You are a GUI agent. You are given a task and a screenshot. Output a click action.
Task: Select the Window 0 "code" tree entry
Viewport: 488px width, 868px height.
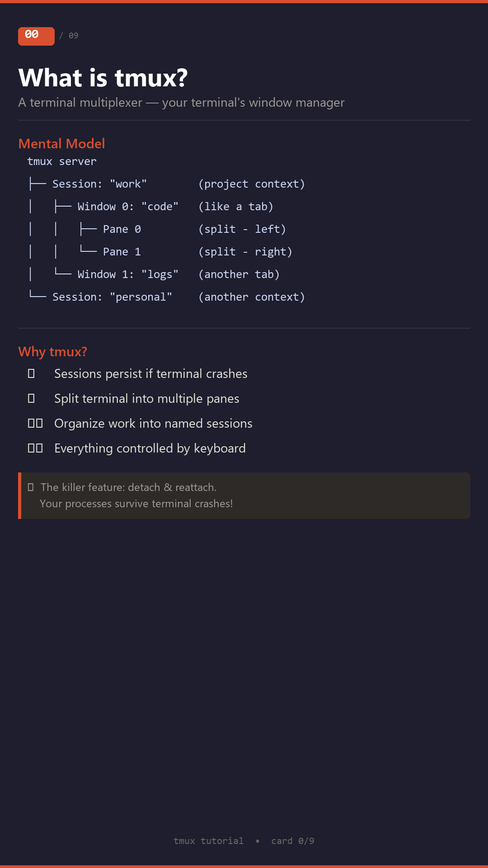click(128, 207)
